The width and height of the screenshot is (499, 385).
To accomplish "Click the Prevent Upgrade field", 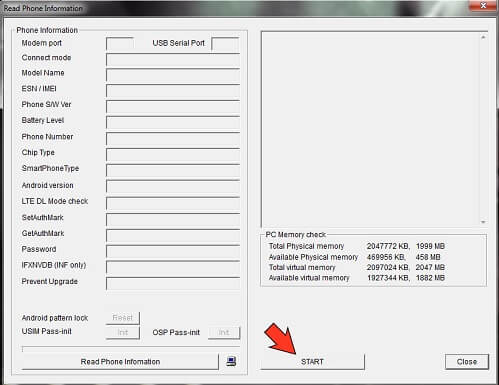I will pos(173,283).
